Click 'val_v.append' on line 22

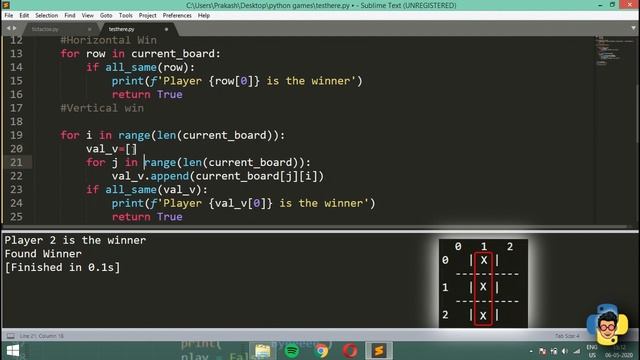[150, 176]
